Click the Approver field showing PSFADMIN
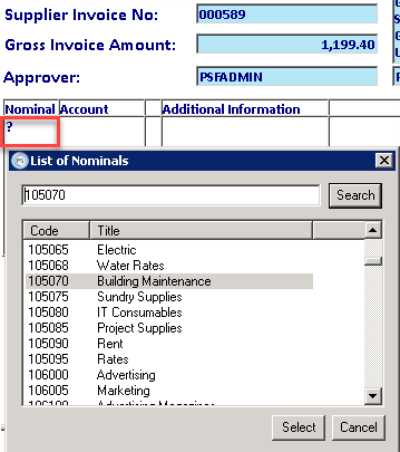The height and width of the screenshot is (452, 400). click(x=287, y=77)
